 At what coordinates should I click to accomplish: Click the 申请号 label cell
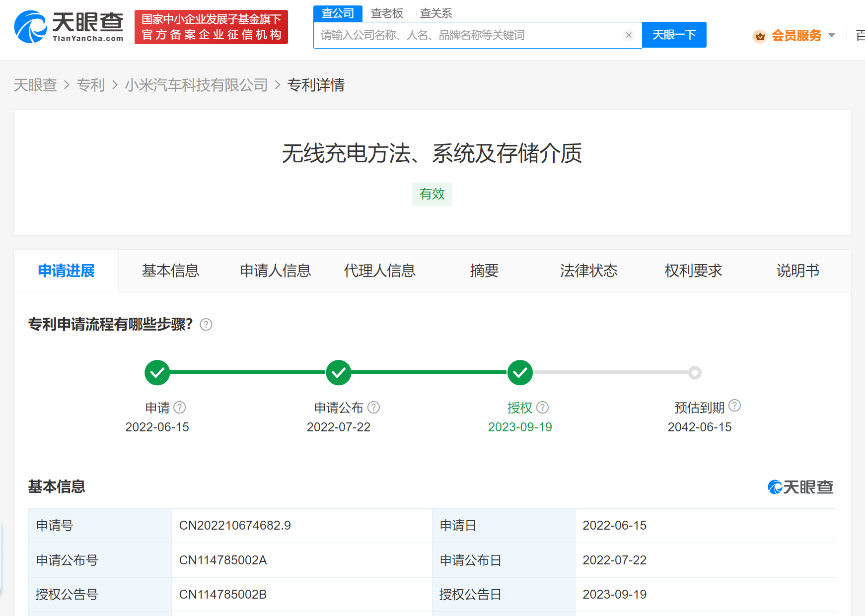point(100,526)
